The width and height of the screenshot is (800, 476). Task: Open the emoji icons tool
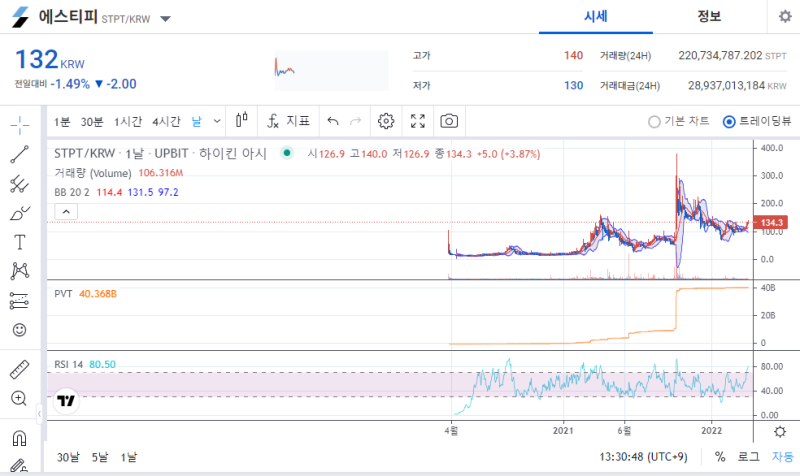click(x=19, y=330)
